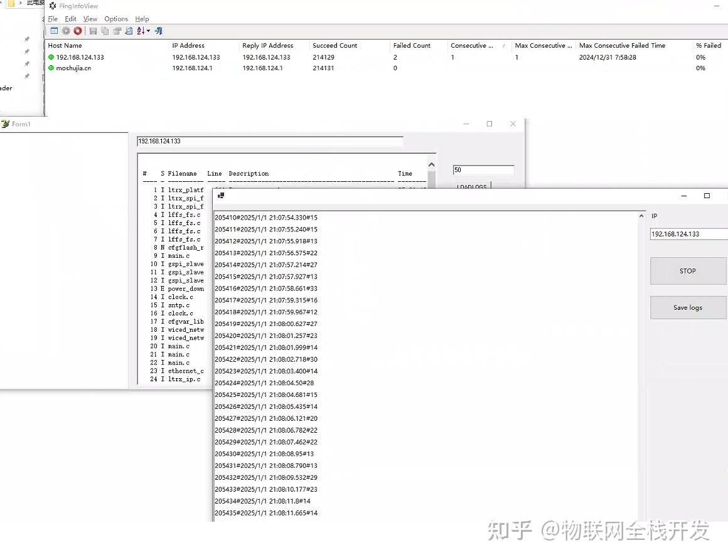Open the Help menu
Screen dimensions: 728x560
[x=142, y=19]
